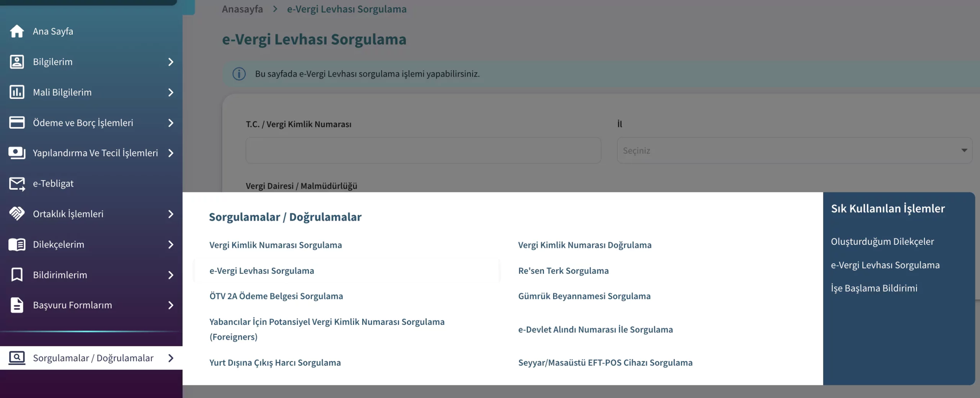Select Sorgulamalar / Doğrulamalar menu item

pos(93,358)
